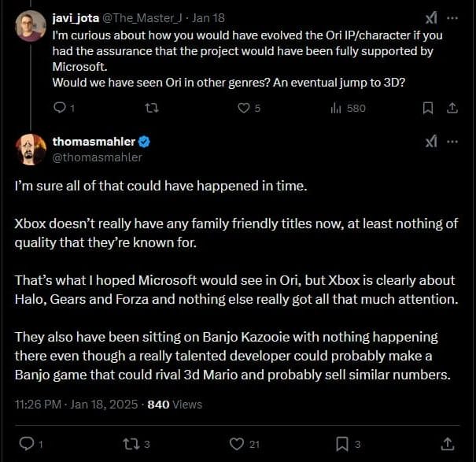Repost javi_jota's question tweet
The height and width of the screenshot is (462, 476).
click(153, 107)
